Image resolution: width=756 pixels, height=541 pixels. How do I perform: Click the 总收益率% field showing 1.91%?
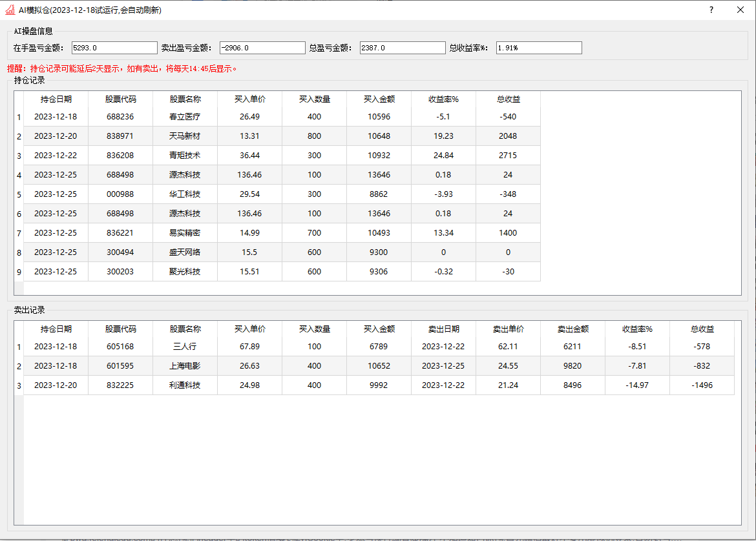point(539,48)
